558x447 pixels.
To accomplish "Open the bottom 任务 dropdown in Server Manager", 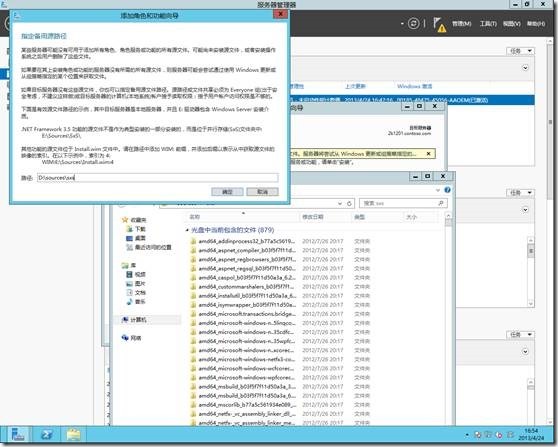I will 520,335.
